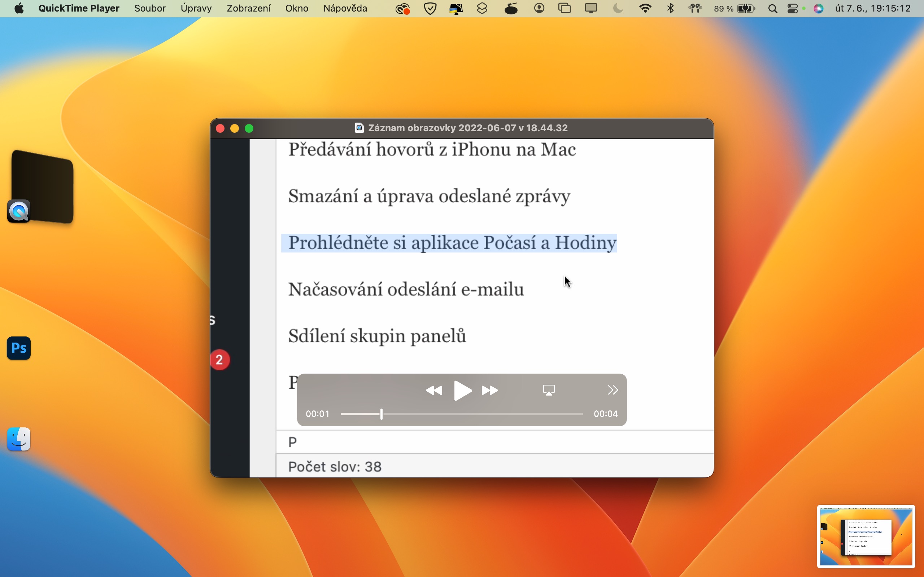
Task: Open the Soubor menu
Action: click(x=150, y=8)
